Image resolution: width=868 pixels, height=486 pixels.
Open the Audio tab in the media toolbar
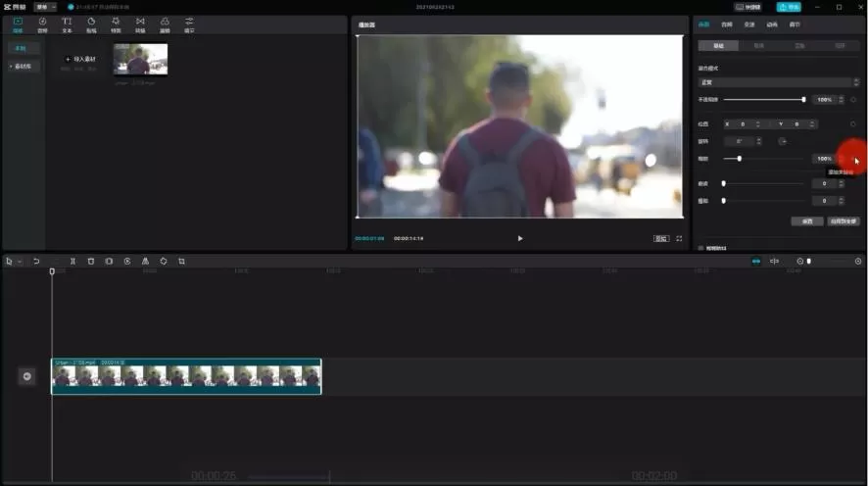pos(42,24)
